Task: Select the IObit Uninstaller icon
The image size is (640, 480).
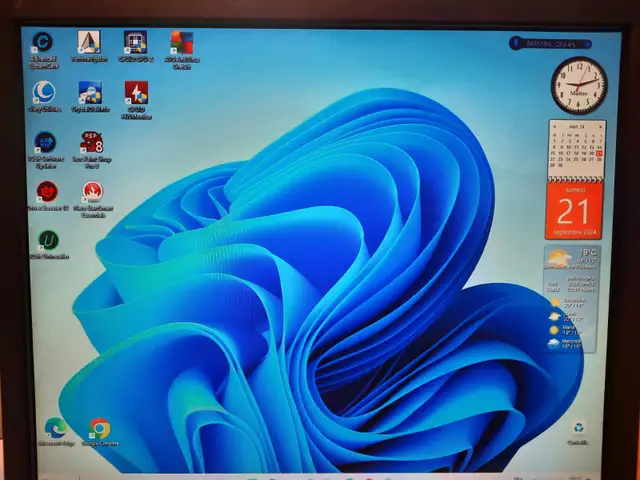Action: click(49, 244)
